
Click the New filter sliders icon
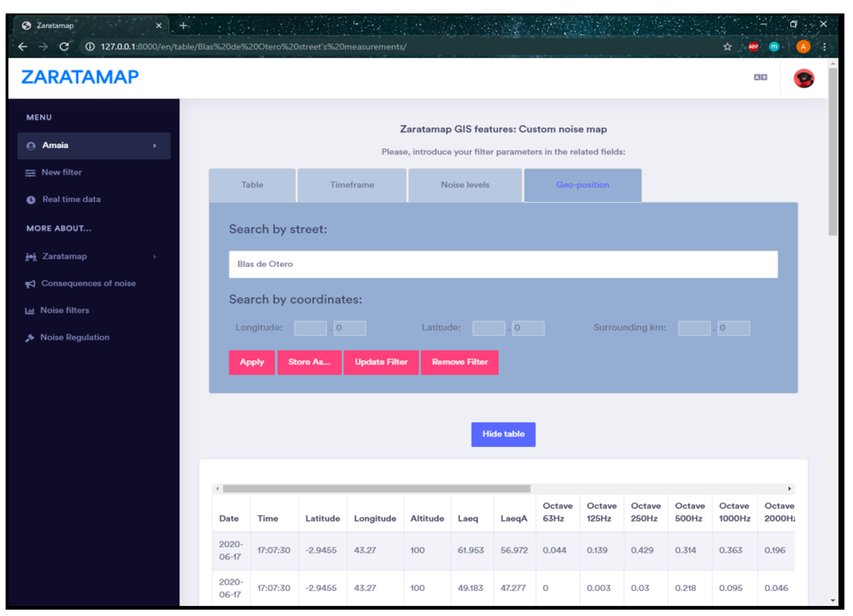[30, 173]
